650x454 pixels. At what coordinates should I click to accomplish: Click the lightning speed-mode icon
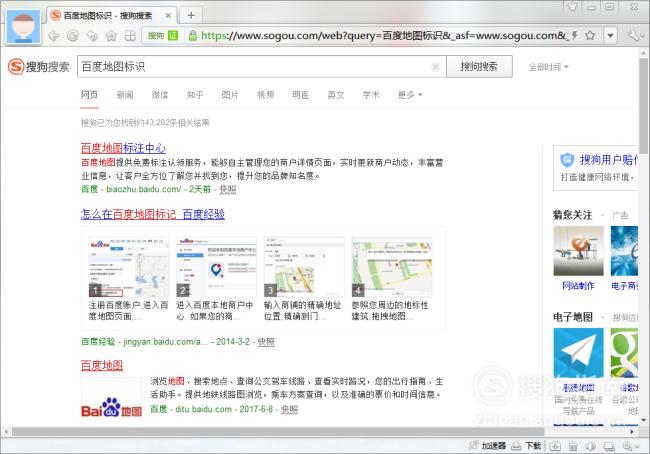click(x=575, y=36)
